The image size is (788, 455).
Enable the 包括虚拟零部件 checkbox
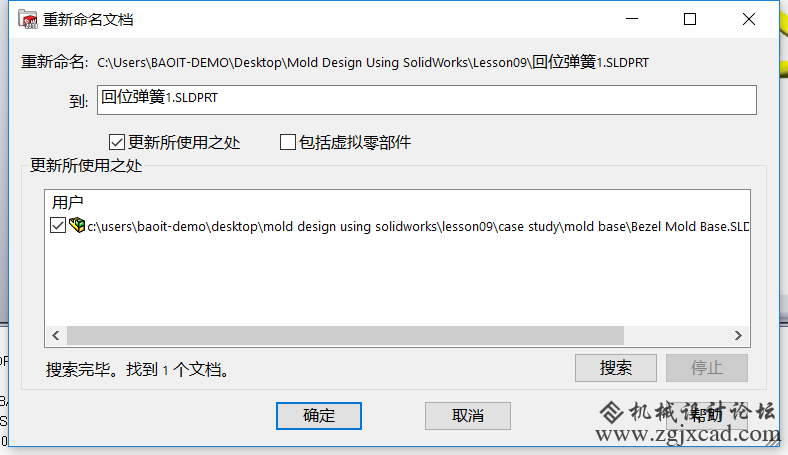[287, 142]
